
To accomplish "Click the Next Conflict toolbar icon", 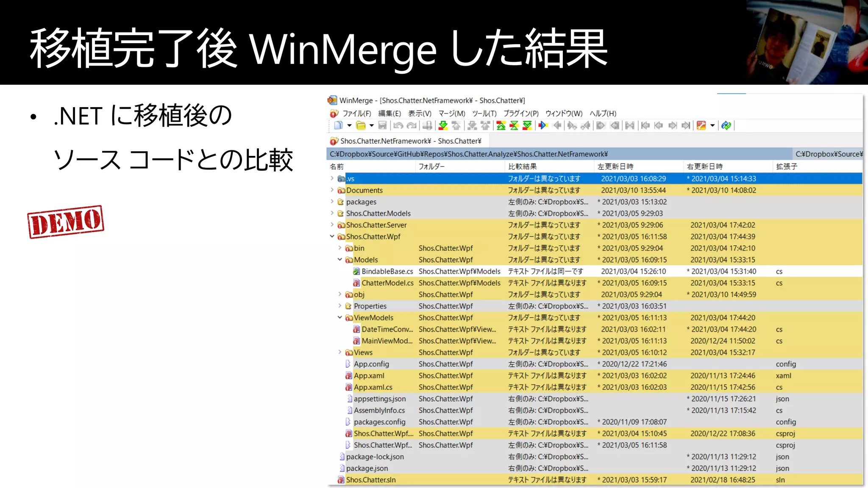I will [472, 125].
